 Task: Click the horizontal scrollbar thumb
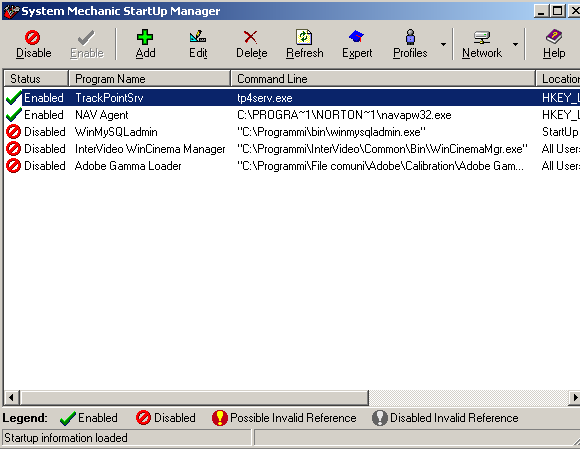[194, 398]
